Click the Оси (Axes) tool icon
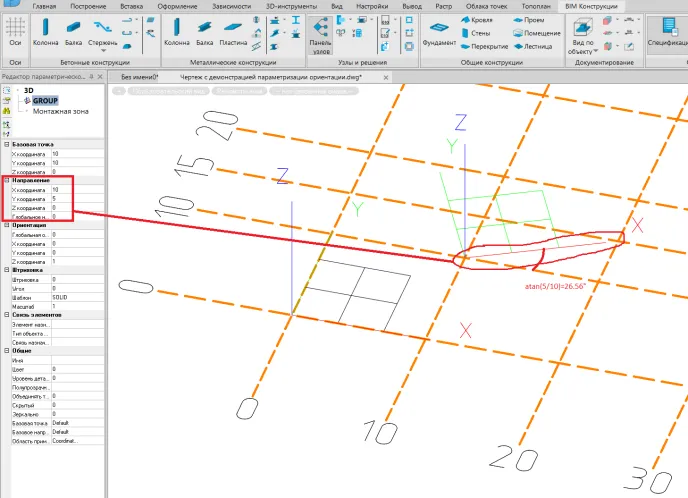This screenshot has height=498, width=688. point(15,30)
